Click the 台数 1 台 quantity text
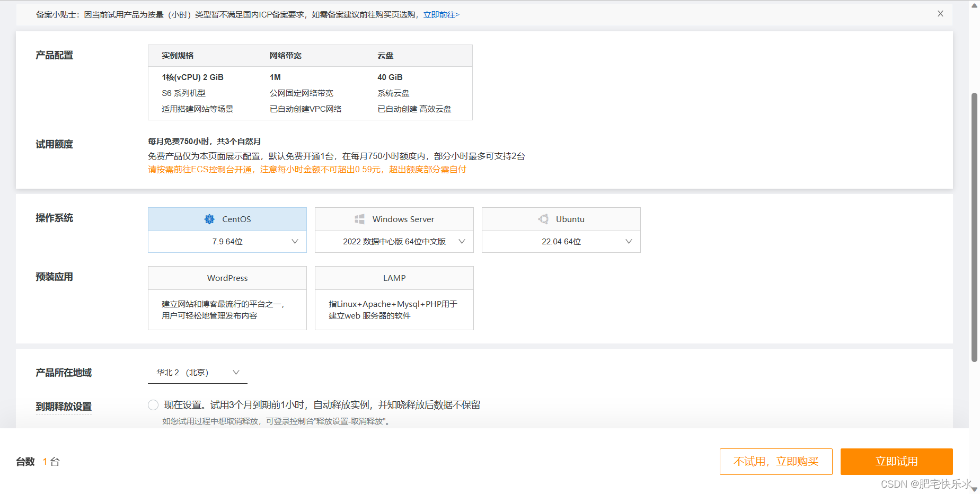The width and height of the screenshot is (980, 494). click(38, 462)
